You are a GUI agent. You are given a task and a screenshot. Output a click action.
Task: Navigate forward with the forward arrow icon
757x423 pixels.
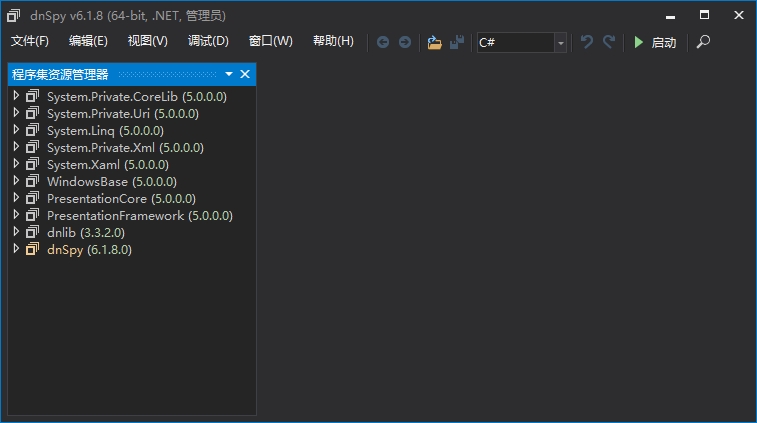[x=405, y=42]
